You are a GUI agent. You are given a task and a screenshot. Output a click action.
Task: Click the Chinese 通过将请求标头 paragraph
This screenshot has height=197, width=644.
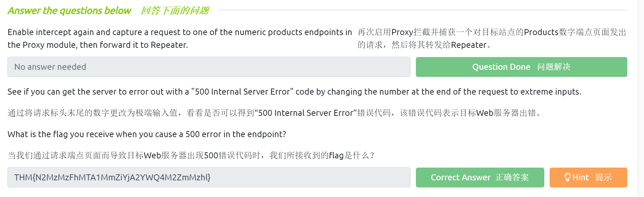pos(274,113)
